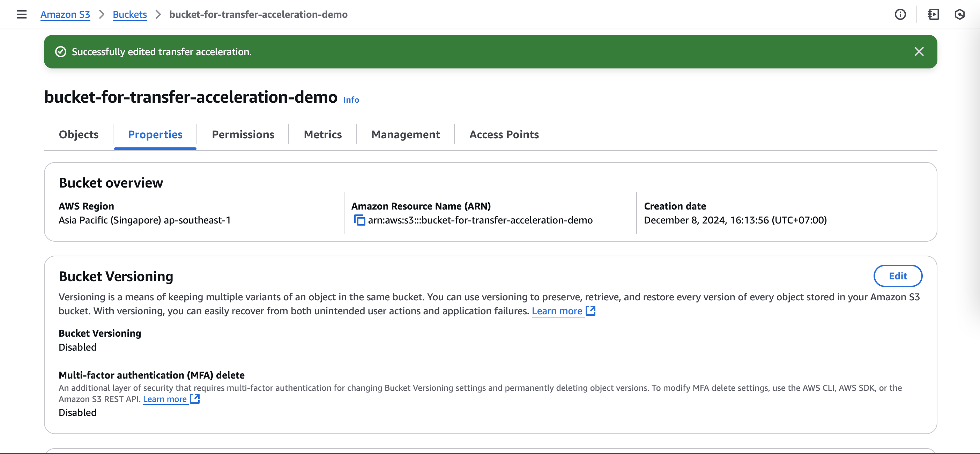Click external link icon after versioning Learn more
The image size is (980, 454).
[x=591, y=311]
